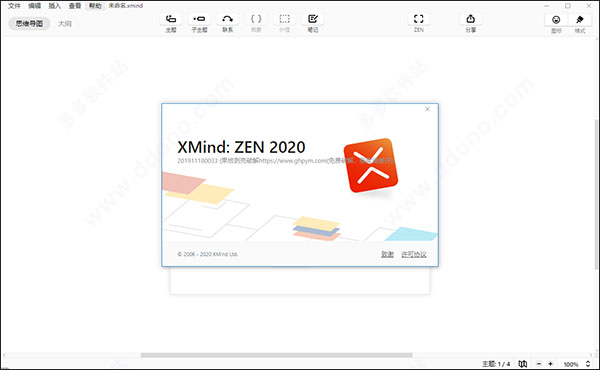Open the zoom level stepper arrows
600x370 pixels.
[588, 364]
